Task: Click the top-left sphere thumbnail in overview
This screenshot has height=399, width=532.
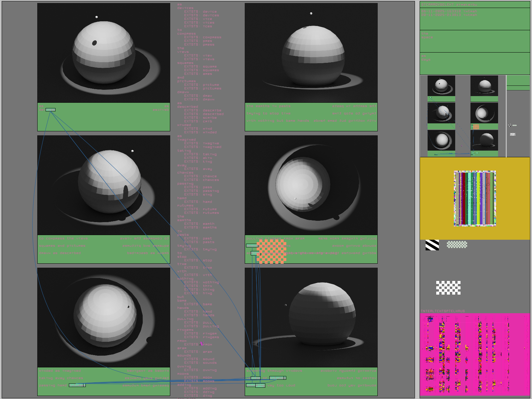Action: click(441, 86)
